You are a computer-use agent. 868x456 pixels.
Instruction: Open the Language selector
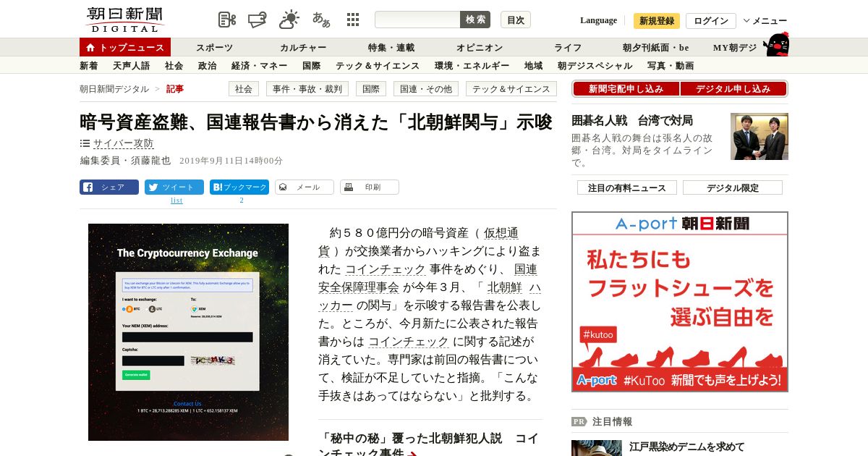point(598,20)
